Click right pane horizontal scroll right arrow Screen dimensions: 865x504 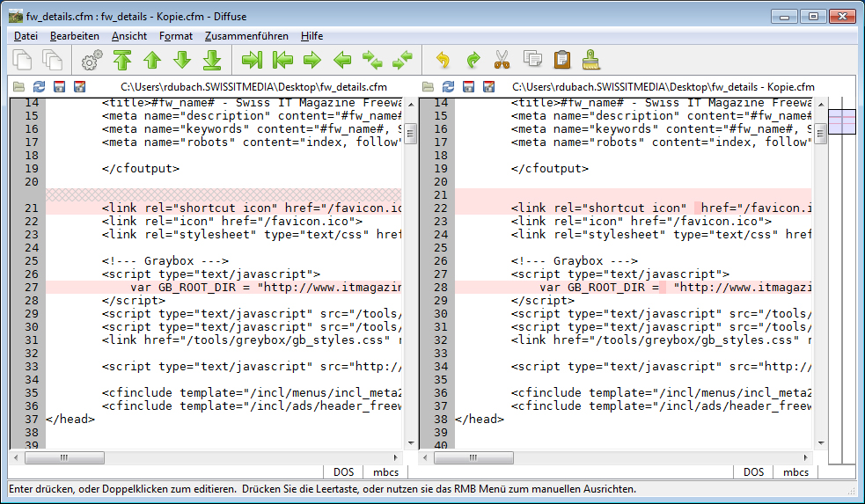[x=805, y=457]
